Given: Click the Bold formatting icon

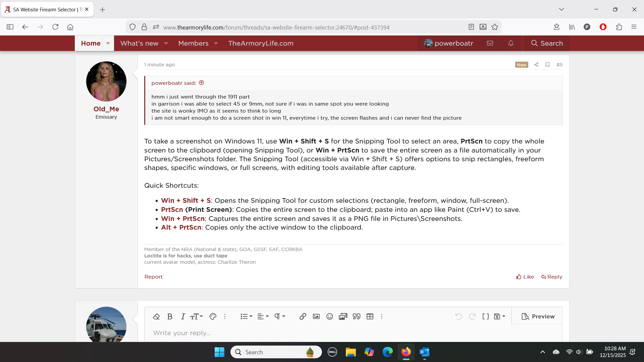Looking at the screenshot, I should click(170, 316).
